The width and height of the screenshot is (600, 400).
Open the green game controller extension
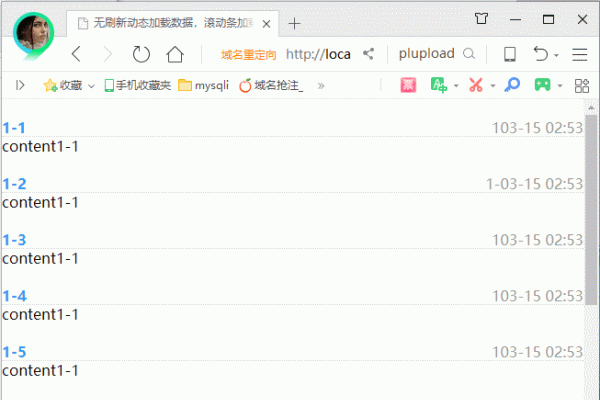click(542, 86)
